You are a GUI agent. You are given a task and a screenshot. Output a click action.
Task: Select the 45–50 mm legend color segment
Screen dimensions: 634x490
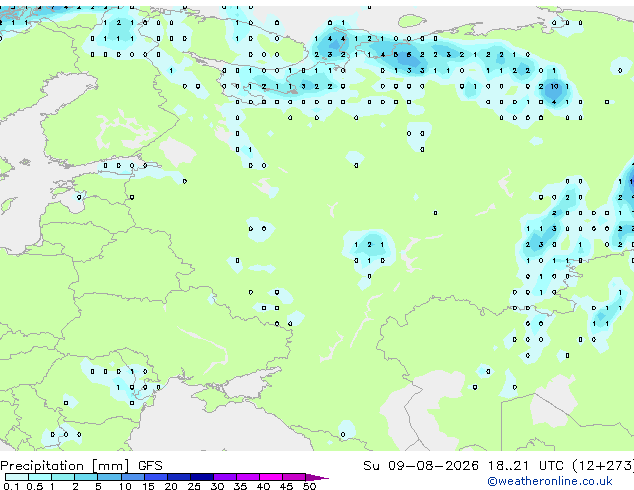[294, 477]
